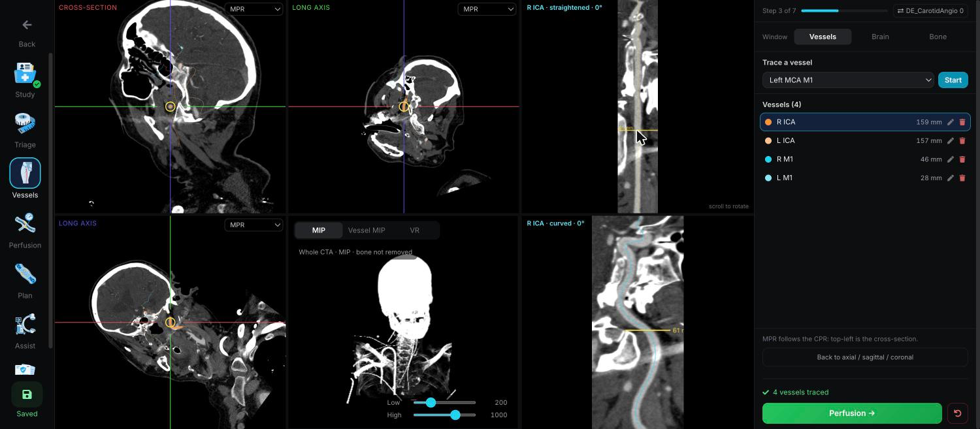980x429 pixels.
Task: Click the Whole CTA MIP skull rendering
Action: pyautogui.click(x=405, y=297)
